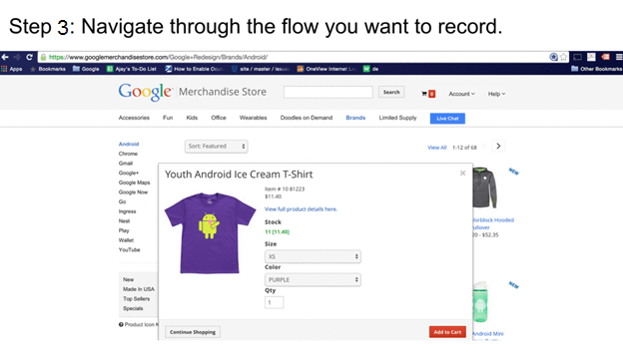Filter by Made In USA
The height and width of the screenshot is (364, 623).
[139, 289]
